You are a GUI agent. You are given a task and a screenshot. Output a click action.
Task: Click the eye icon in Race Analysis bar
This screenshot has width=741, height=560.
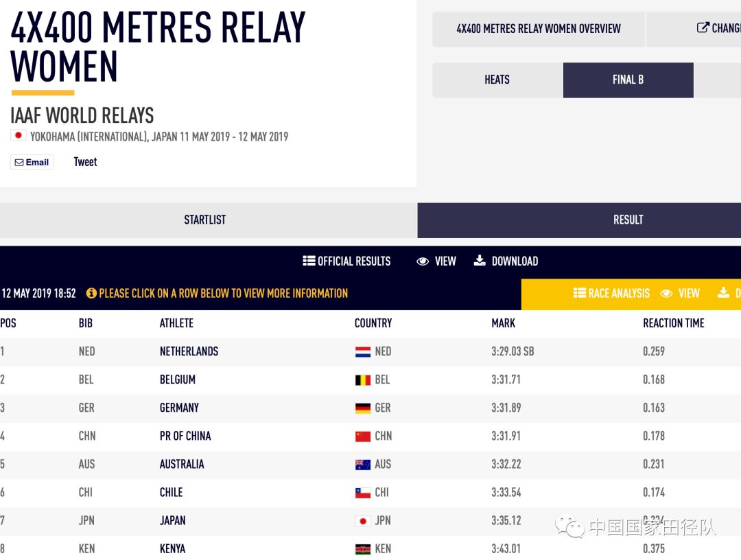tap(666, 294)
